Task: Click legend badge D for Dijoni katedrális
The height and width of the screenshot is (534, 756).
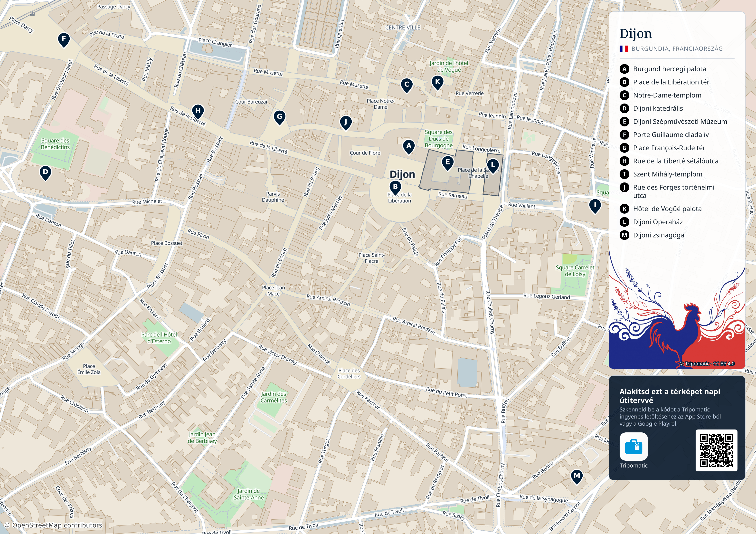Action: click(x=624, y=108)
